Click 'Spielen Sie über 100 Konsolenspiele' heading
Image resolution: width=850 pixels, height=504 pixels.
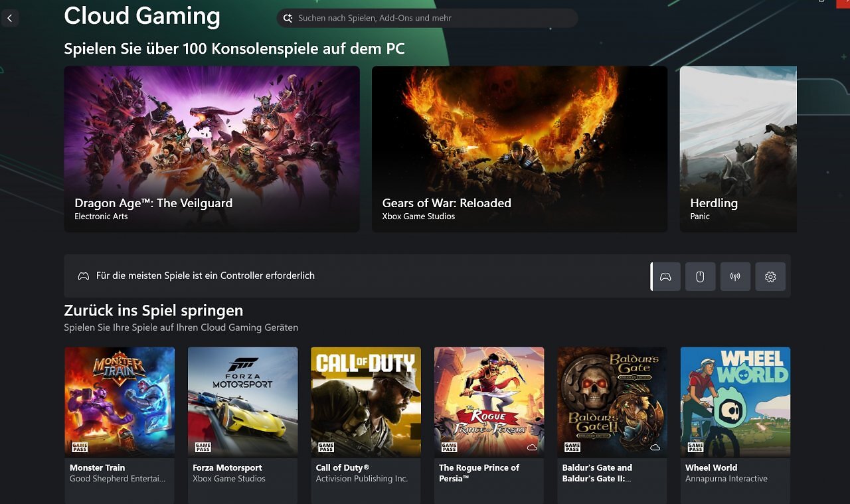pos(234,49)
